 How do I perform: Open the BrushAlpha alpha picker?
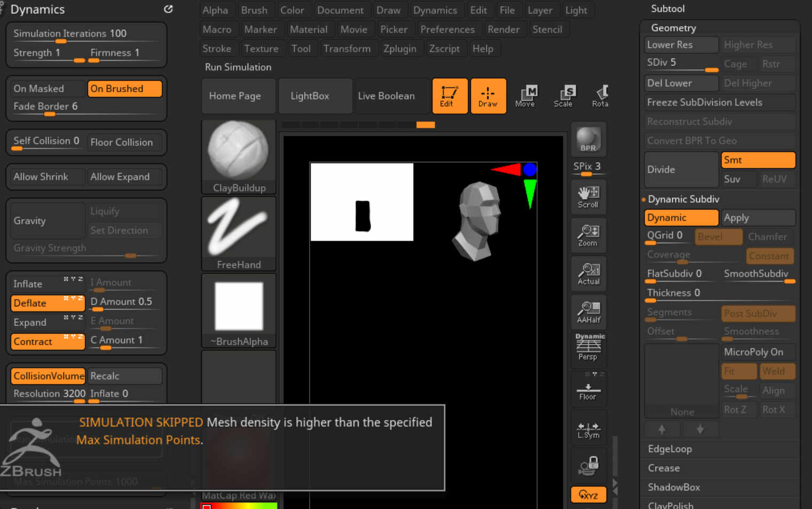coord(239,310)
